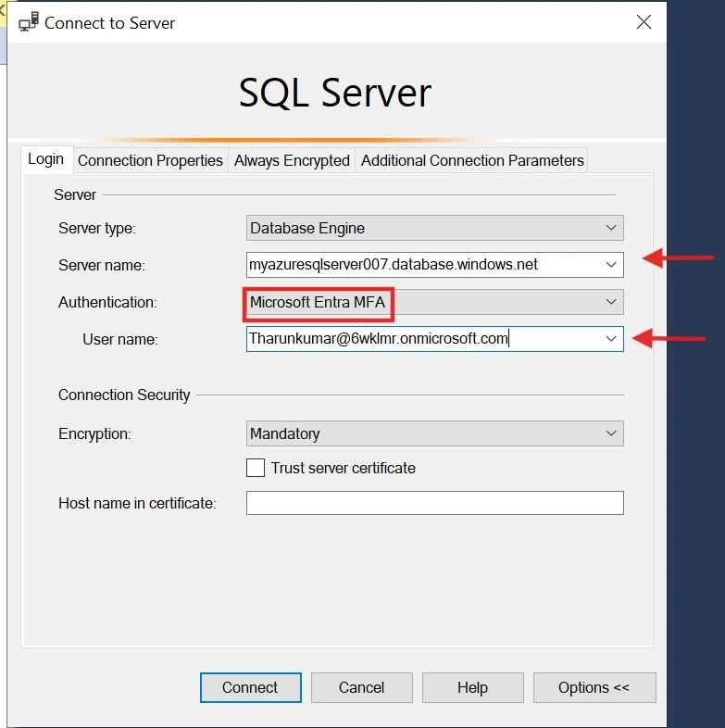
Task: Click the Encryption: label
Action: tap(94, 433)
